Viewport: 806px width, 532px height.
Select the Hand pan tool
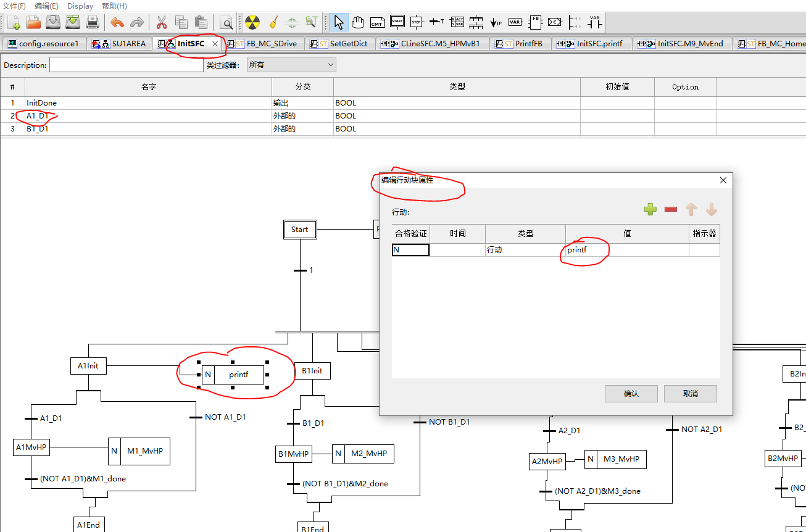(358, 22)
